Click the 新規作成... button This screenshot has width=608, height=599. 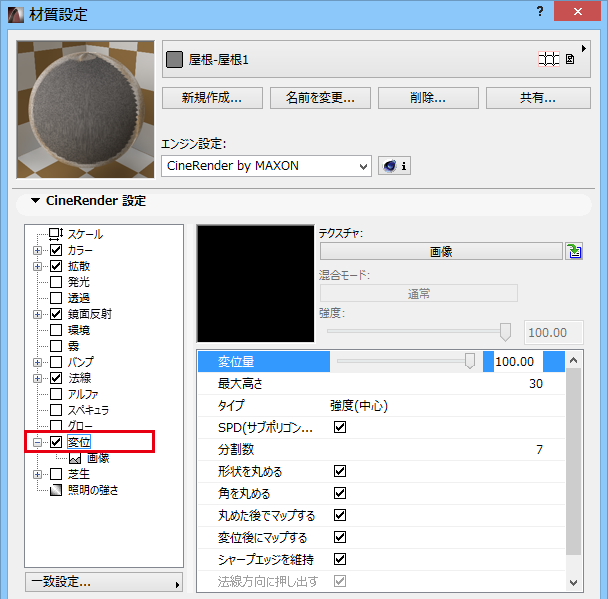[212, 98]
